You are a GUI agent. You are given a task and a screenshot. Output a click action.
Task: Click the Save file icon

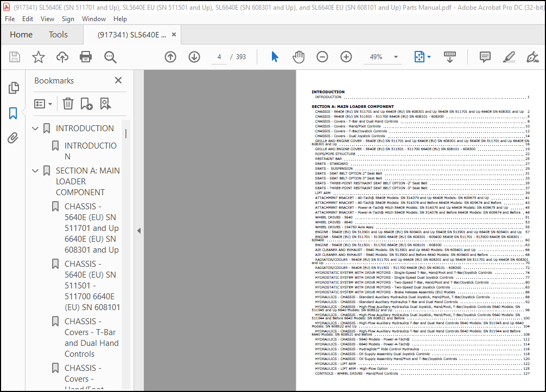[15, 57]
